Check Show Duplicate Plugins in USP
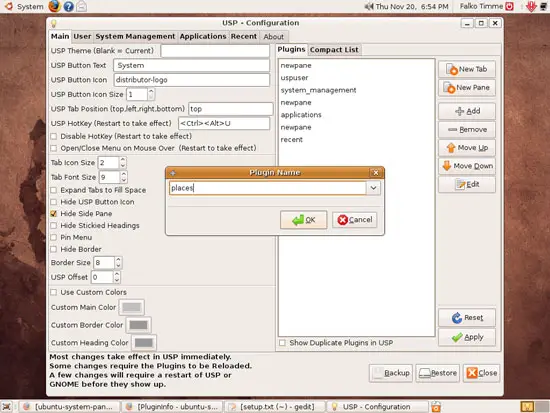 pos(282,343)
